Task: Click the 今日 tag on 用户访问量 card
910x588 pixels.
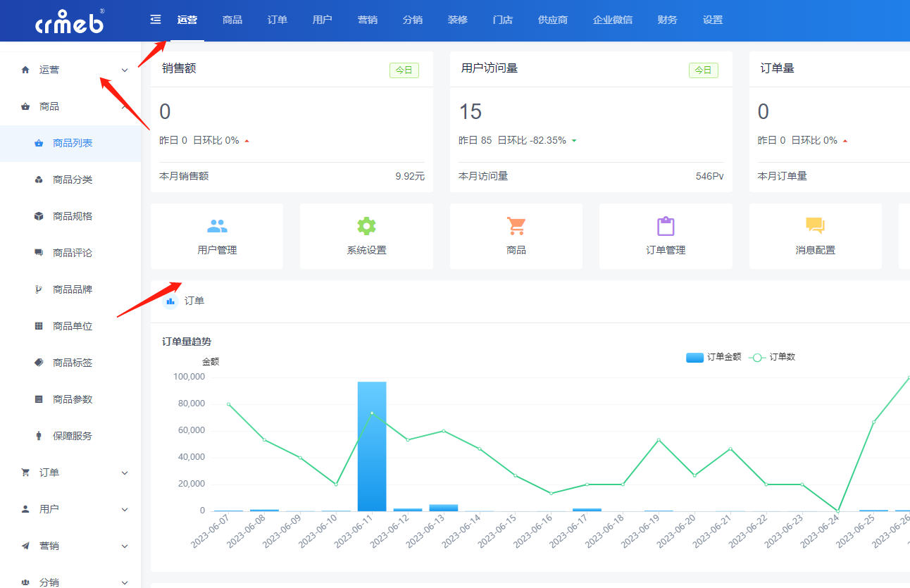Action: tap(704, 70)
